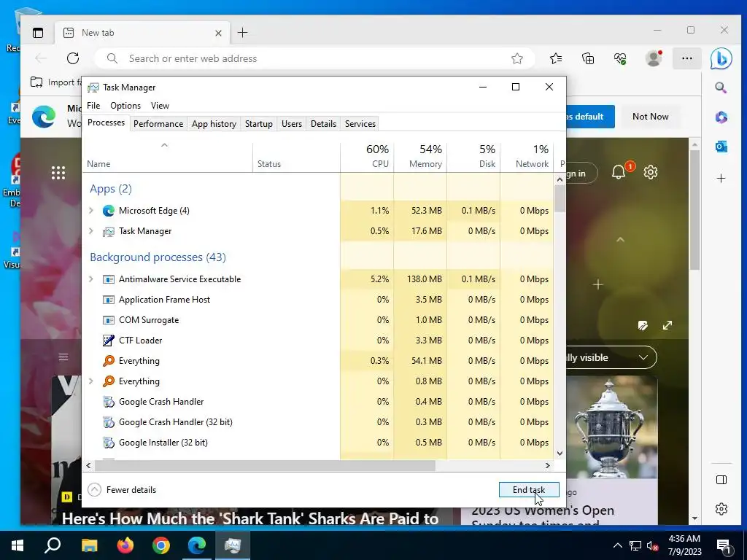Viewport: 747px width, 560px height.
Task: Show hidden icons in system tray
Action: 617,545
